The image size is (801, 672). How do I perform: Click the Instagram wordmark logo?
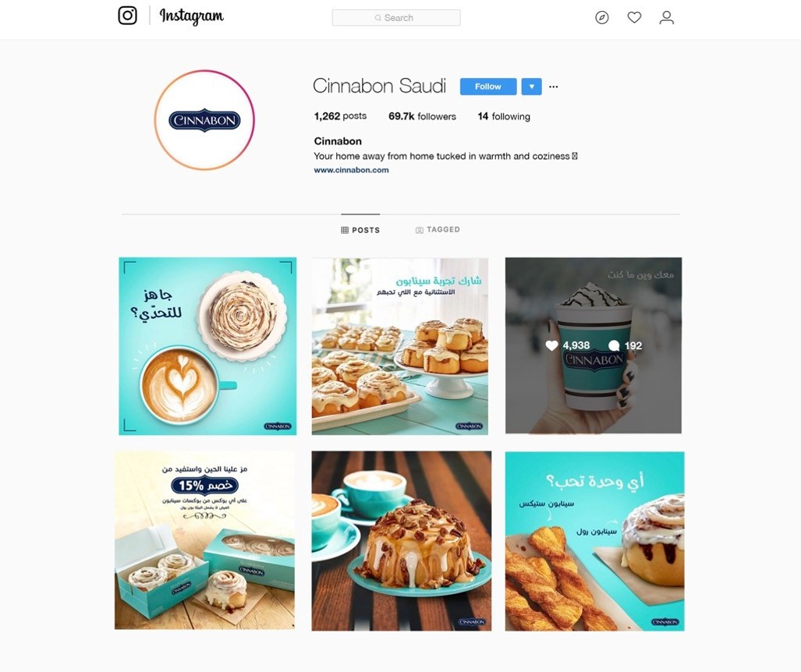192,16
